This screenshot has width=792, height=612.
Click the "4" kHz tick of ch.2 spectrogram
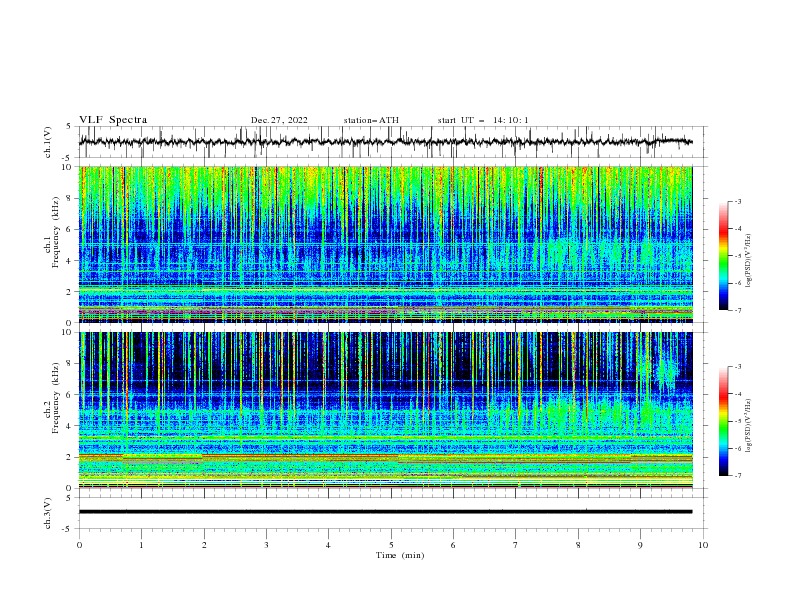pyautogui.click(x=70, y=426)
